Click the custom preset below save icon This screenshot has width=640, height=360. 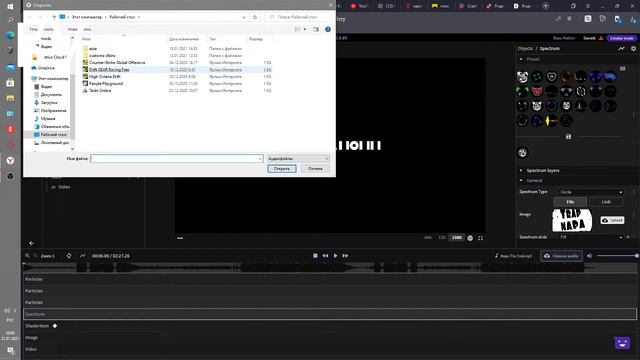click(x=522, y=153)
